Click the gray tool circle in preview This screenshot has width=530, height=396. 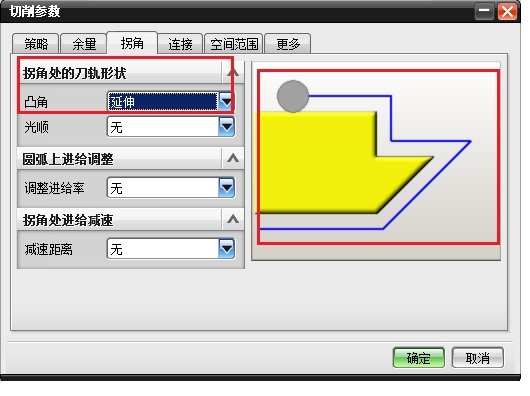point(293,96)
